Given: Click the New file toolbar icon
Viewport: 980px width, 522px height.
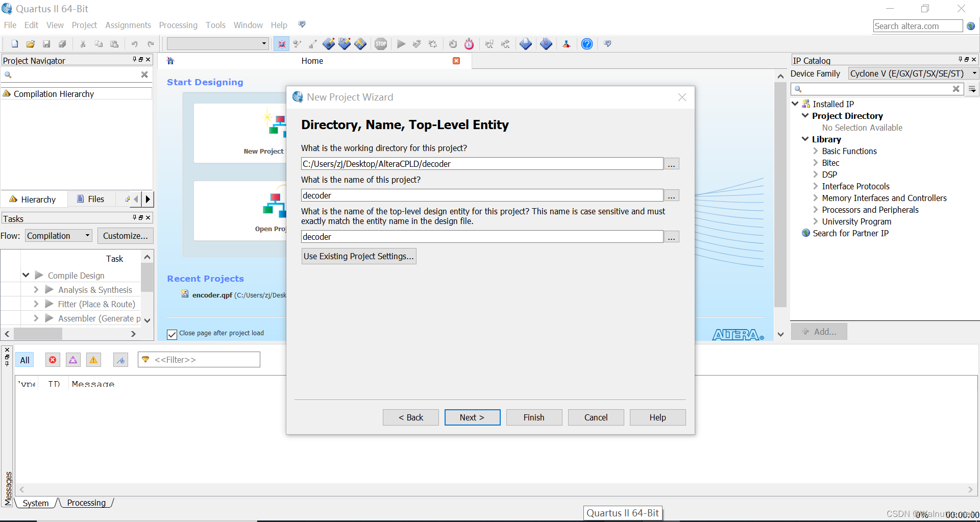Looking at the screenshot, I should [15, 44].
